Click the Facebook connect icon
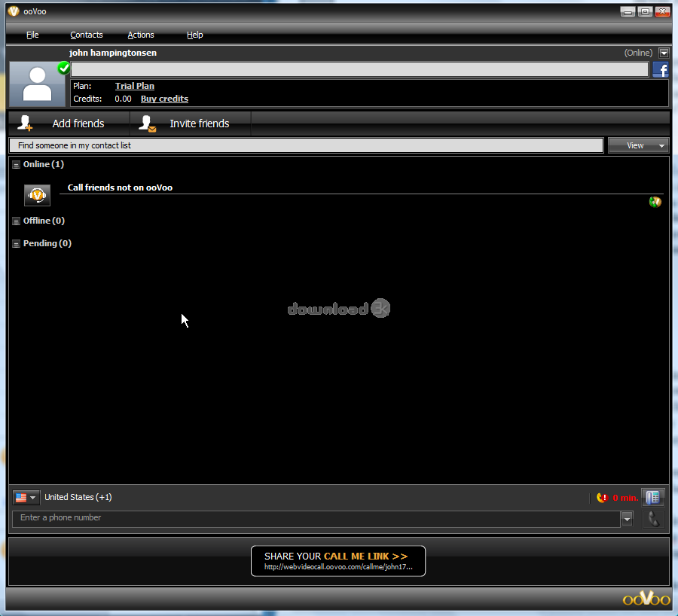678x616 pixels. click(661, 69)
